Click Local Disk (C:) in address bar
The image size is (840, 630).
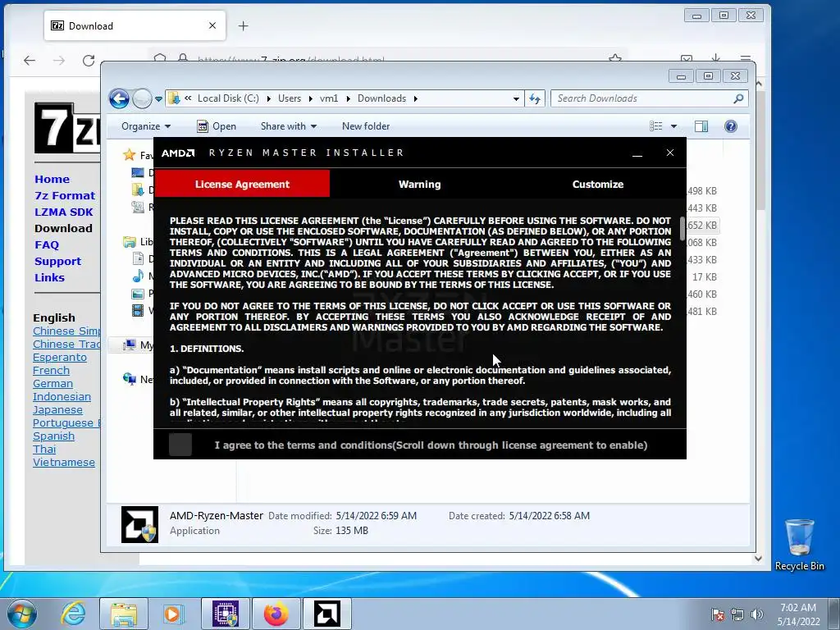click(228, 98)
